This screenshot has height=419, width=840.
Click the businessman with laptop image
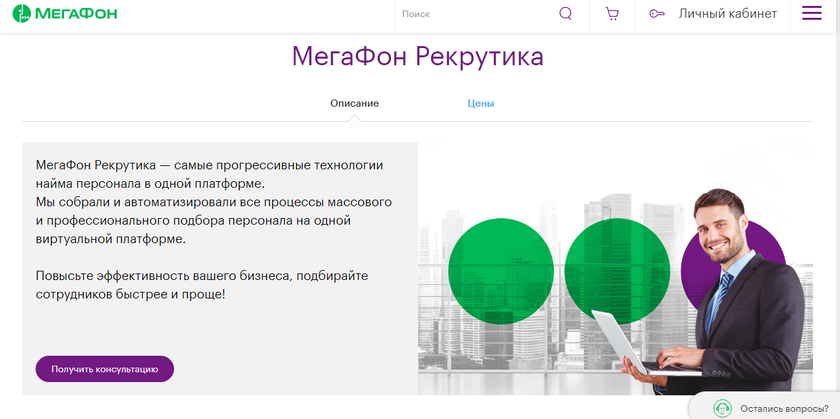pos(615,269)
